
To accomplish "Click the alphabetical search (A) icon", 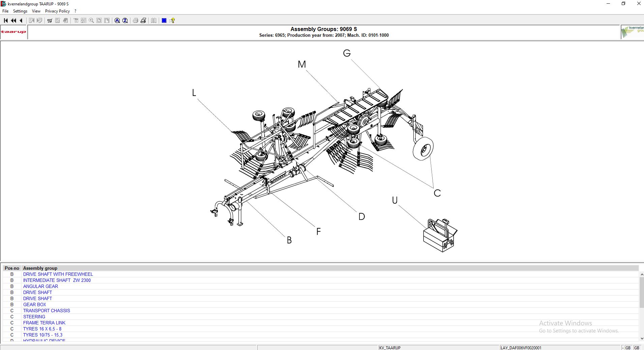I will (x=117, y=20).
